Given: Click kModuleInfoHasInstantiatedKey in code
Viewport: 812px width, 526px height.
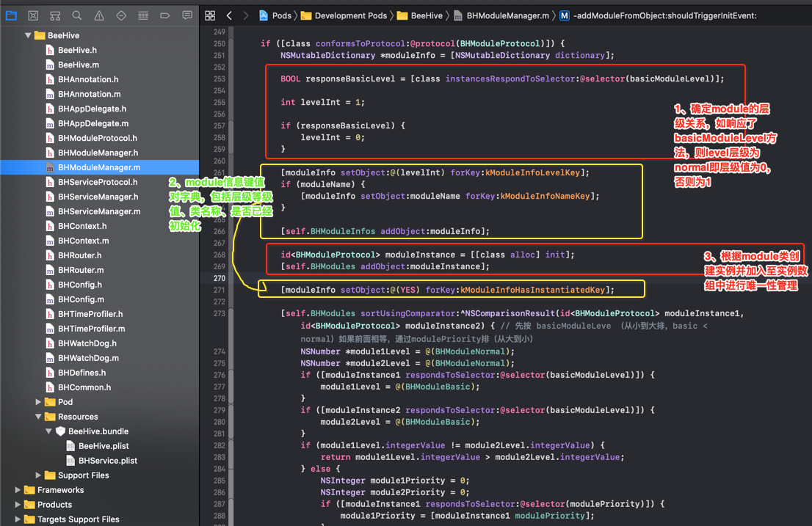Looking at the screenshot, I should click(x=533, y=291).
